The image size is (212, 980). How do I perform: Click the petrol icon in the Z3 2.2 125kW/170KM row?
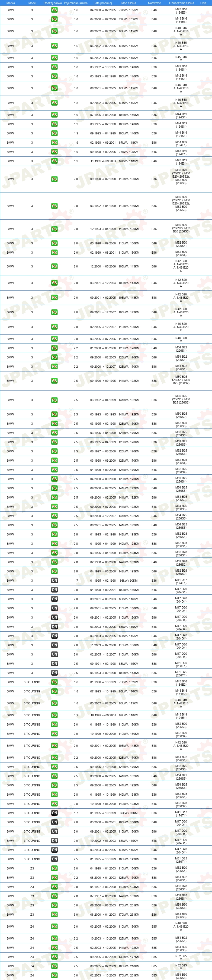pos(54,878)
